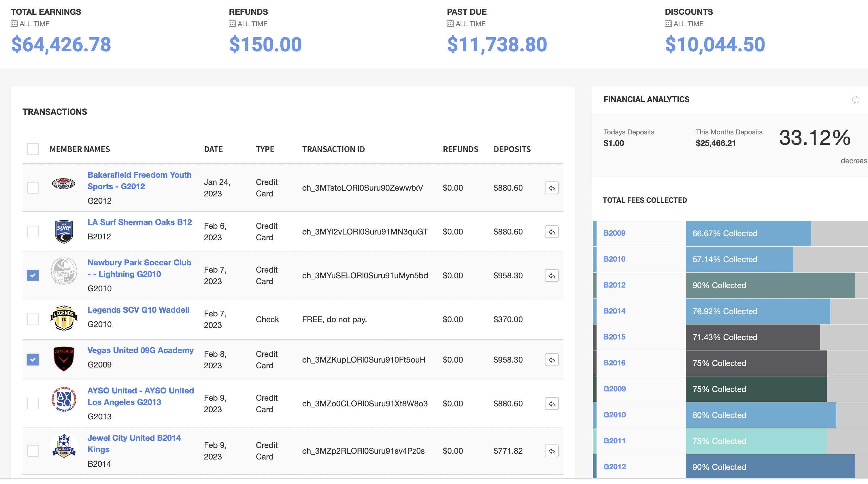868x484 pixels.
Task: Click refund arrow for Jewel City transaction
Action: point(552,451)
